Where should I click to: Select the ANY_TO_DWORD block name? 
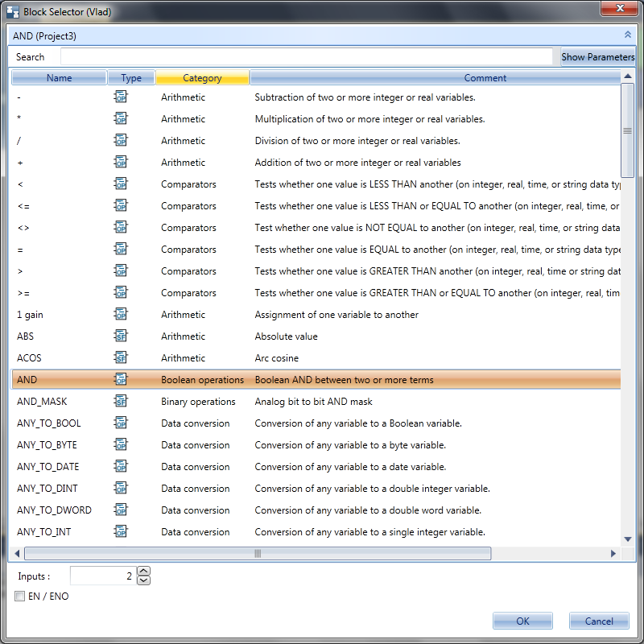coord(54,510)
